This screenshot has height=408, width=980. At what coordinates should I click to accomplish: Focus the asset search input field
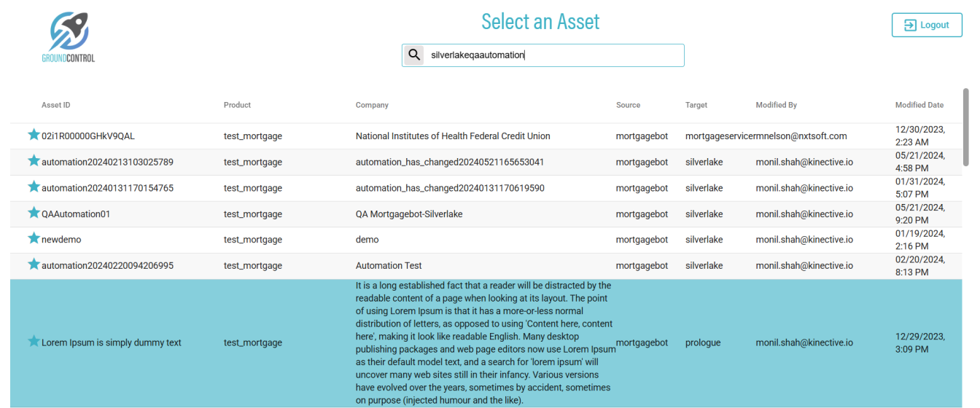(x=554, y=55)
